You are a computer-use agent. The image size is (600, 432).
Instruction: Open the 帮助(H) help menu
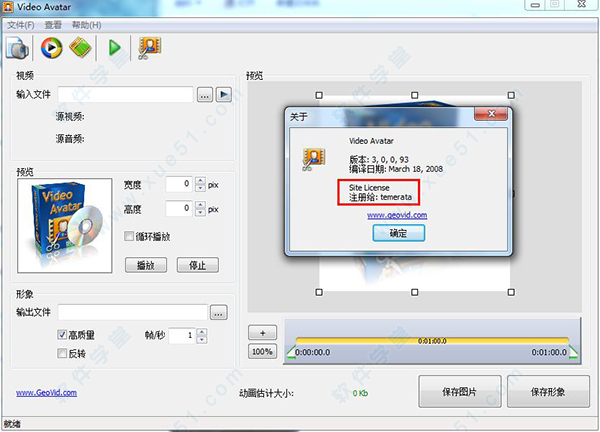click(x=86, y=25)
